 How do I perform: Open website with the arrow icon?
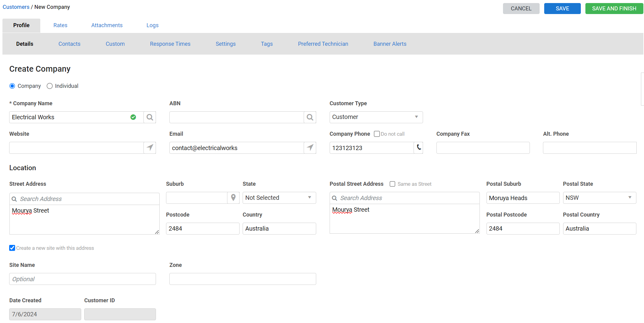150,148
